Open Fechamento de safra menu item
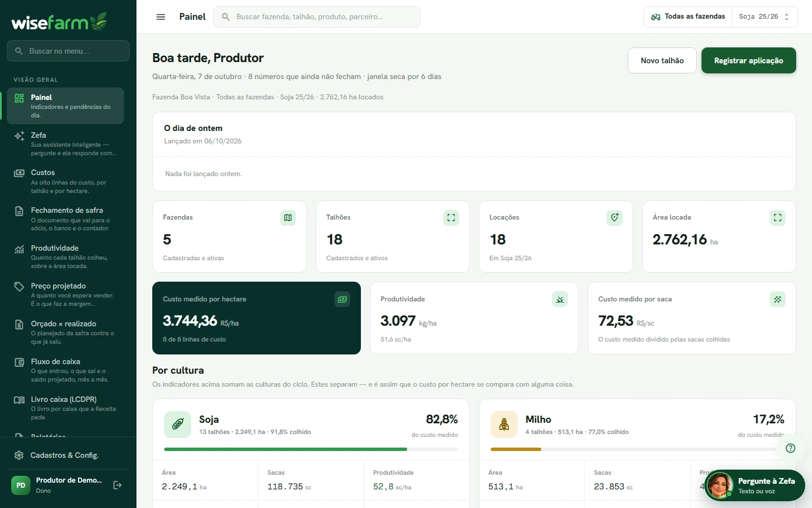The width and height of the screenshot is (812, 508). pyautogui.click(x=65, y=219)
